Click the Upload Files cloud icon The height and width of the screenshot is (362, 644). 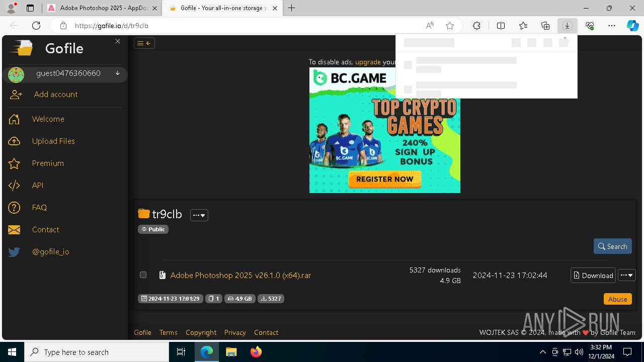click(x=14, y=141)
